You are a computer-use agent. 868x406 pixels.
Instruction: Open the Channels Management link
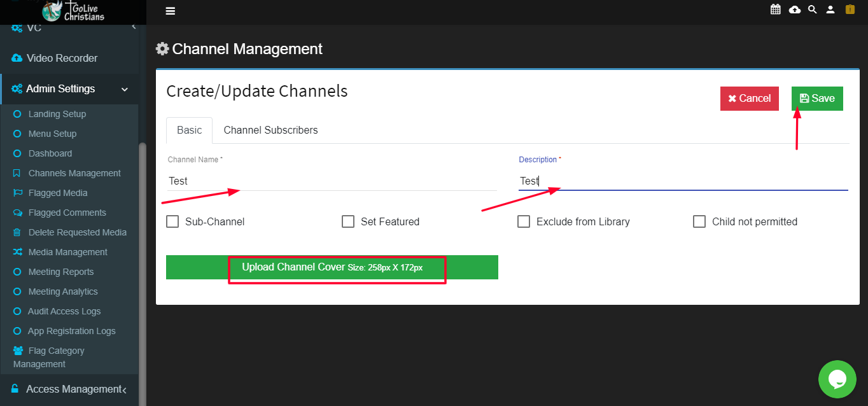click(74, 173)
